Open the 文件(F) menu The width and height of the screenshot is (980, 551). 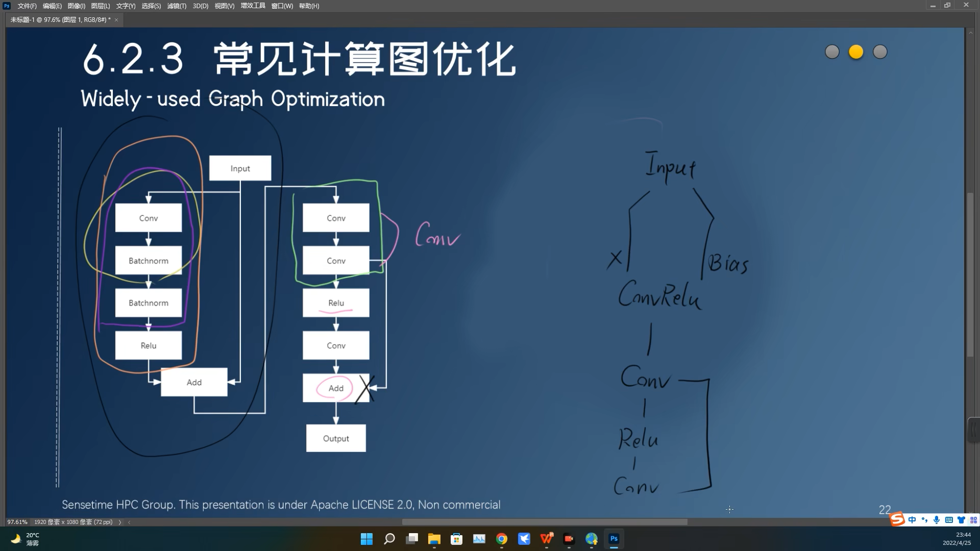[x=27, y=6]
